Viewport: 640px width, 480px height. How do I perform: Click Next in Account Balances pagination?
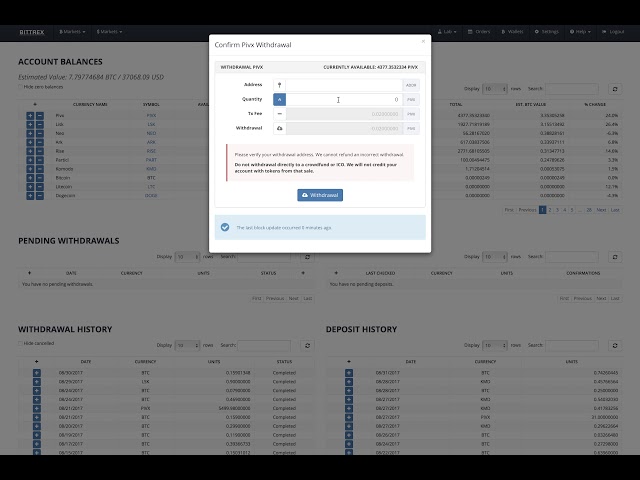[601, 210]
